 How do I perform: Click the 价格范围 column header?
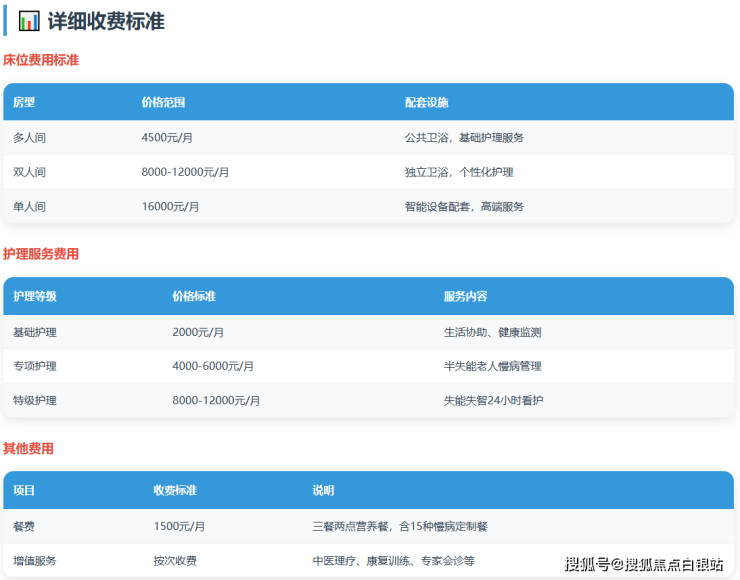[x=163, y=102]
